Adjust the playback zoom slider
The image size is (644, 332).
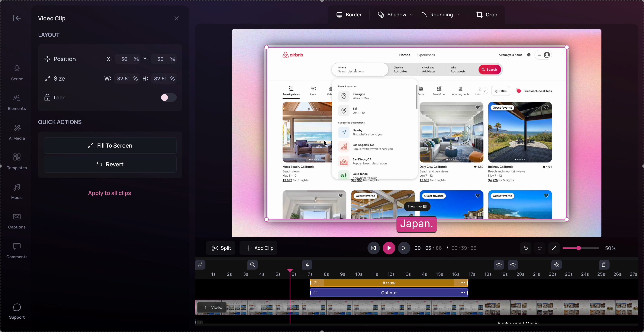pos(579,248)
